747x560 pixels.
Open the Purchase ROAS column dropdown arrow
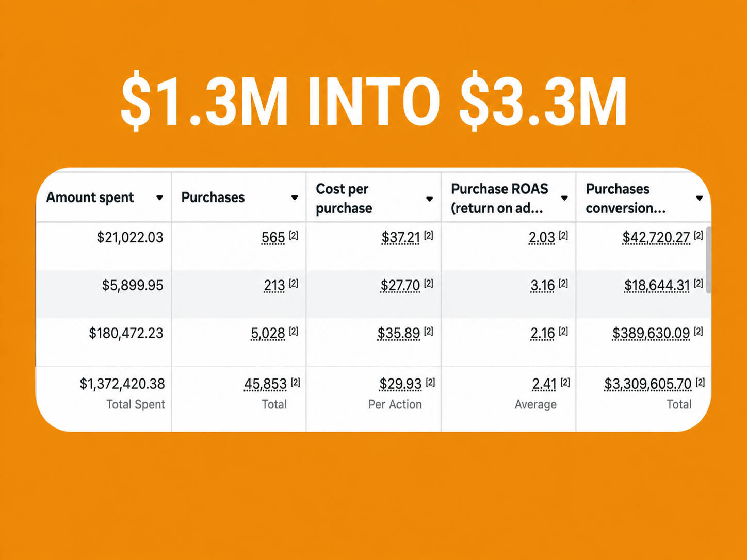pos(564,198)
